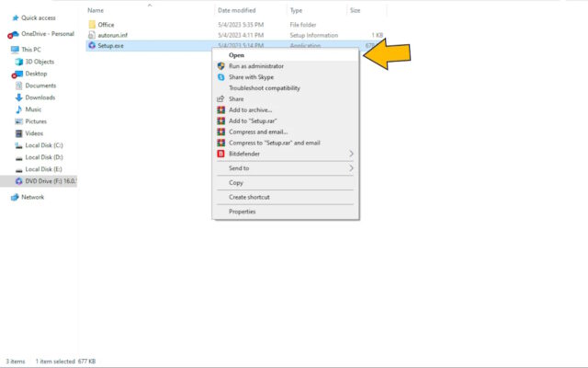This screenshot has width=588, height=368.
Task: Click the Skype icon in context menu
Action: (220, 77)
